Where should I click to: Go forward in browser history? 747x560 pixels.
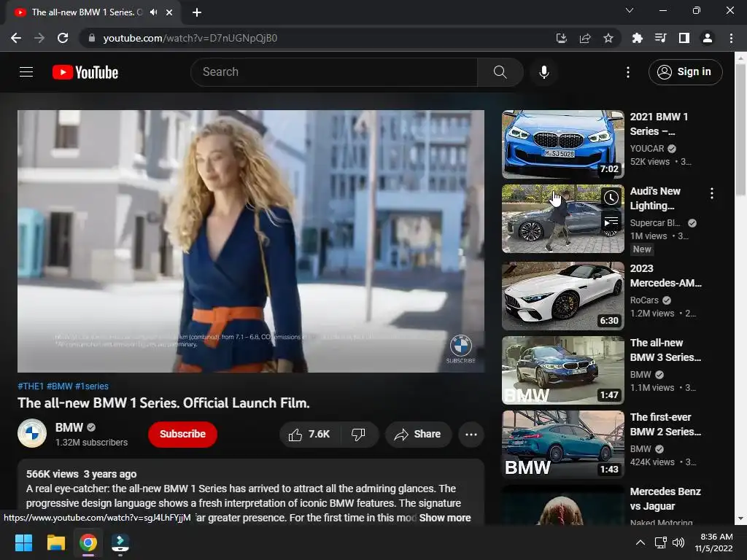pos(39,38)
